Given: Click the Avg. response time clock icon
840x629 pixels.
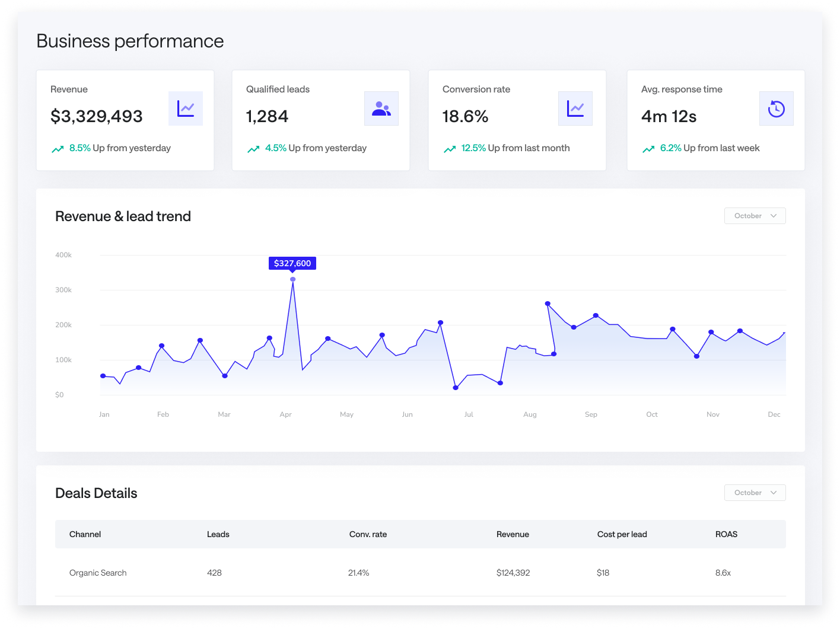Looking at the screenshot, I should pos(777,108).
